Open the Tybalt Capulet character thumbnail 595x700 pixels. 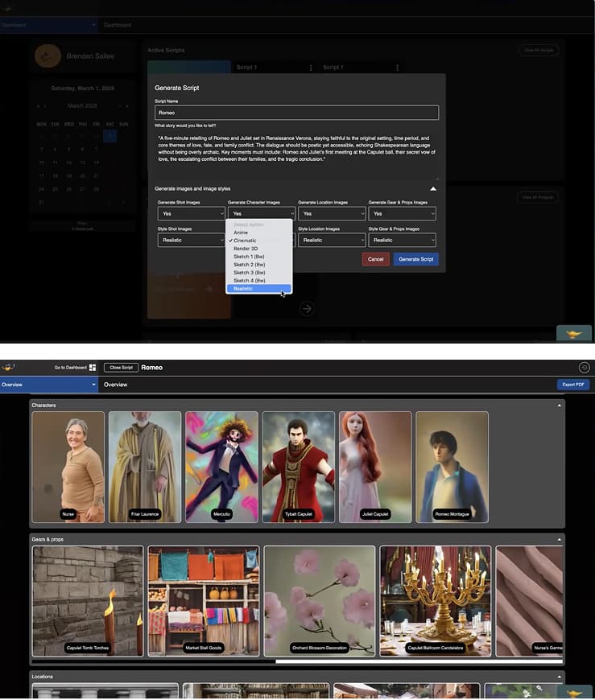pos(299,467)
